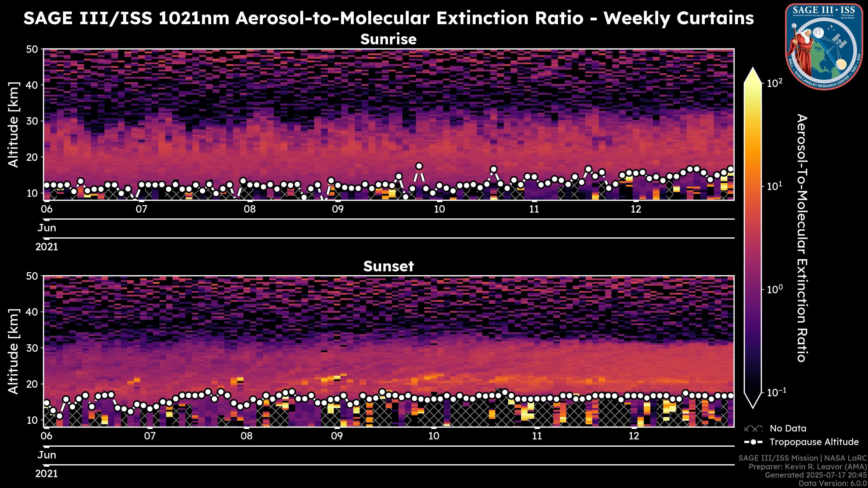Click the Tropopause Altitude legend marker
The width and height of the screenshot is (868, 488).
(753, 442)
